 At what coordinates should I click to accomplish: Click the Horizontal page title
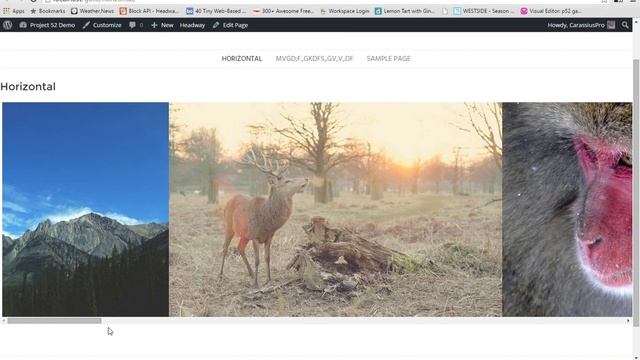pyautogui.click(x=28, y=87)
